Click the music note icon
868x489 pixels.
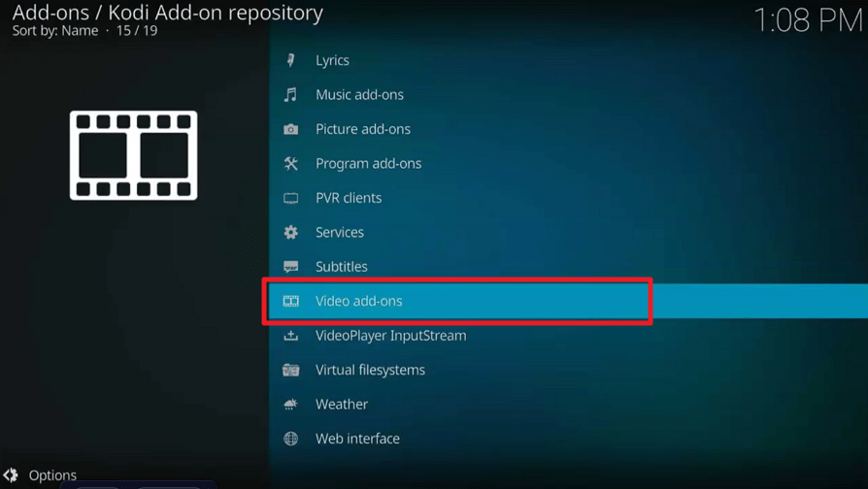click(290, 94)
